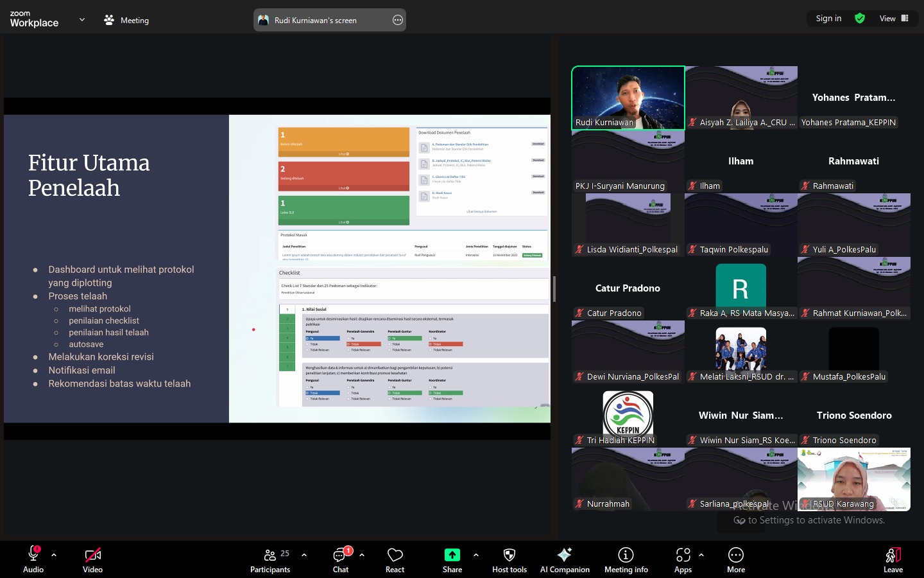Click the Sign in button
Image resolution: width=924 pixels, height=578 pixels.
828,19
